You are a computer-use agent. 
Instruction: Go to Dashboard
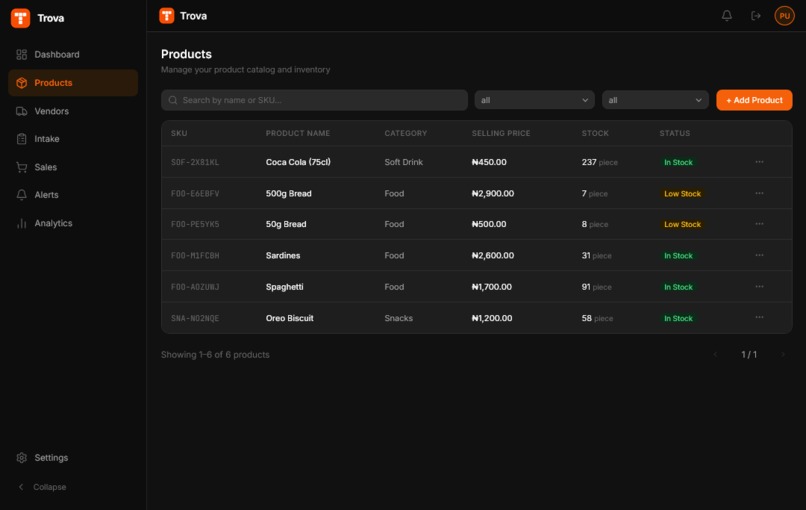[x=73, y=54]
